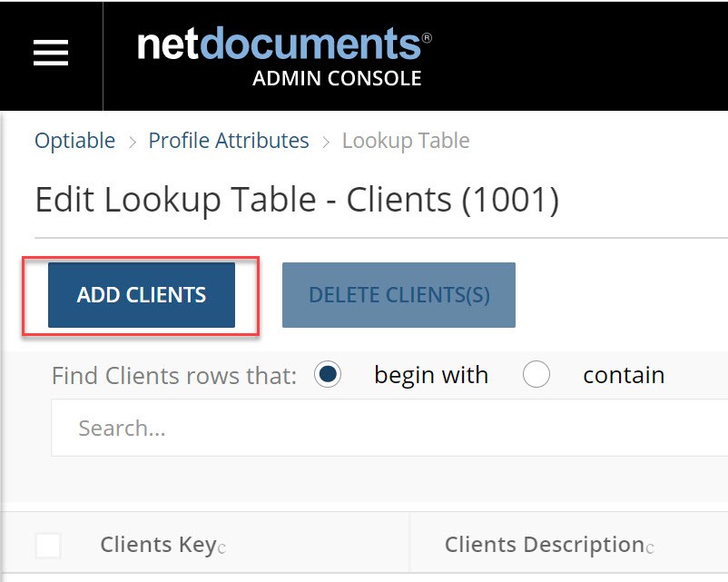Click sort indicator next to Clients Key

(221, 549)
